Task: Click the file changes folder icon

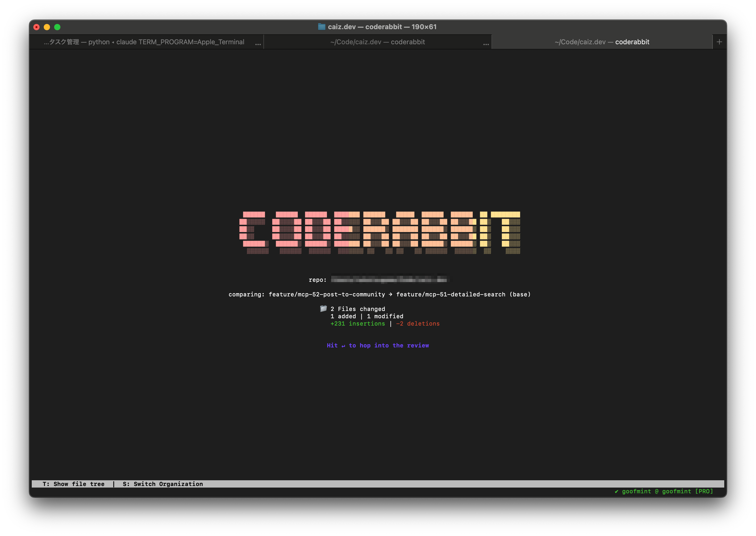Action: coord(323,309)
